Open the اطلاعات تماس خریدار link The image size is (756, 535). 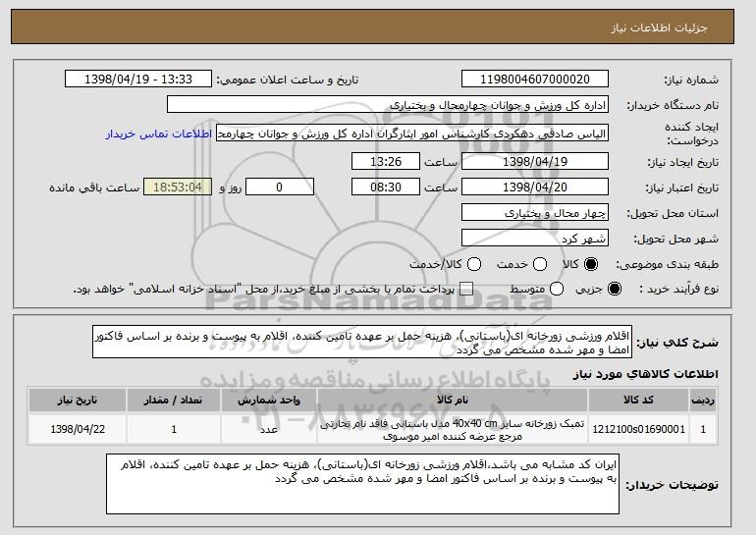(x=159, y=134)
